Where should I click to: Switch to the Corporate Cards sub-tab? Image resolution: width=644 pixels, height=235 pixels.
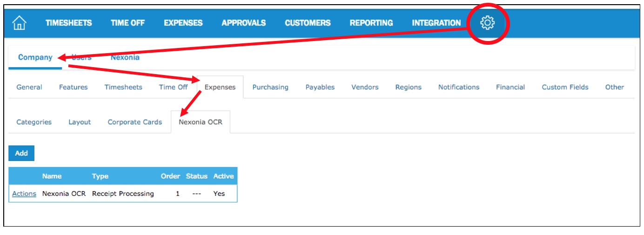134,122
